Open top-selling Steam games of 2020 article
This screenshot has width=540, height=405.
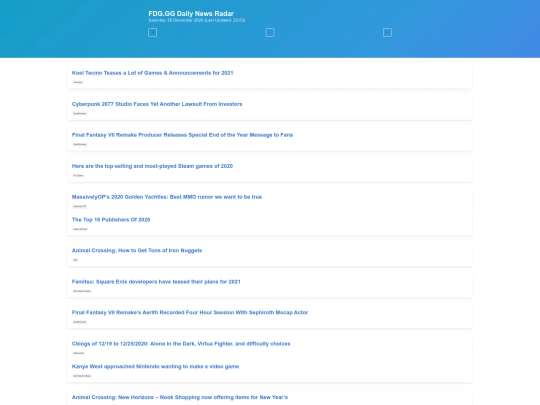(152, 166)
